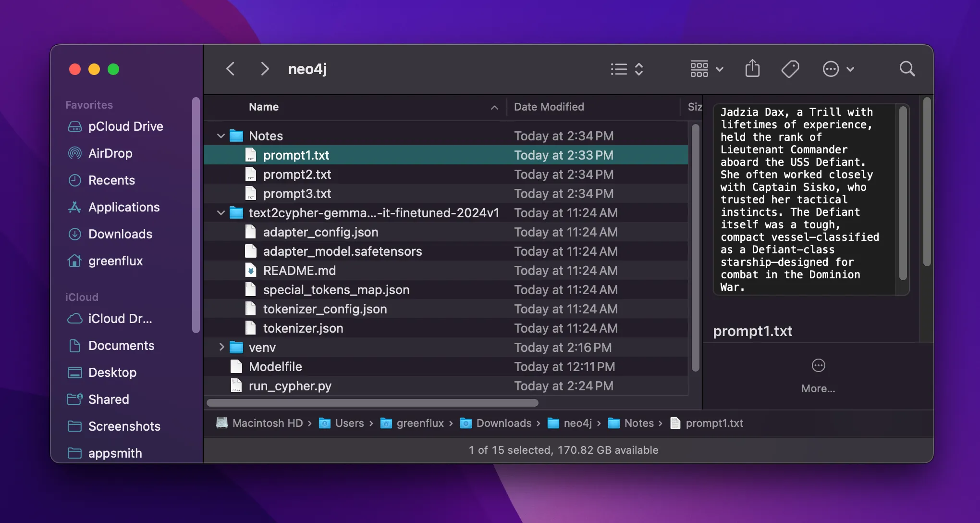Click the More ellipsis icon in preview

coord(818,366)
